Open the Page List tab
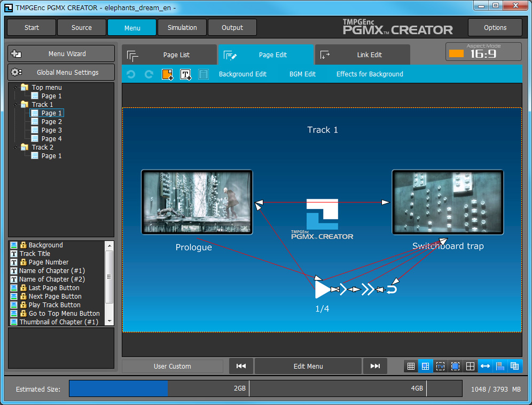532x405 pixels. pos(169,54)
